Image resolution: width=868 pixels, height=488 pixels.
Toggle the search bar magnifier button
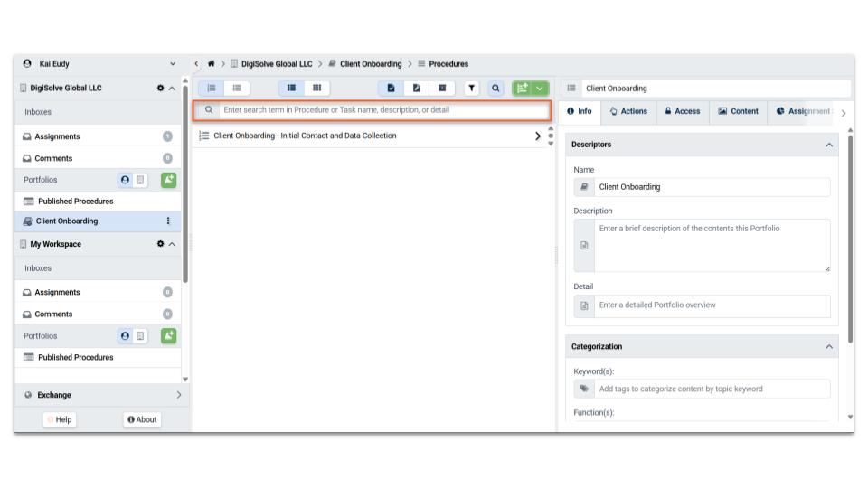coord(495,88)
